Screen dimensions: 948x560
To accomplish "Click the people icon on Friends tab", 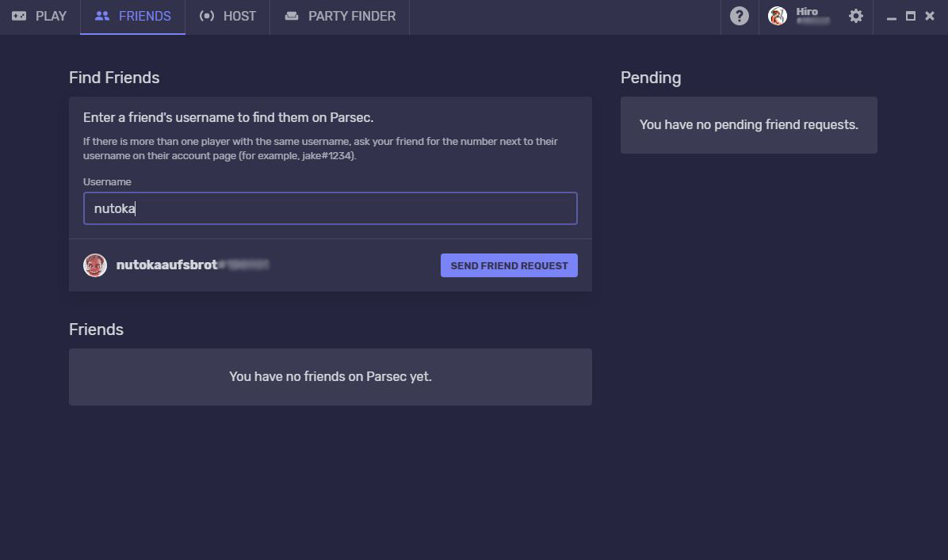I will [x=101, y=16].
